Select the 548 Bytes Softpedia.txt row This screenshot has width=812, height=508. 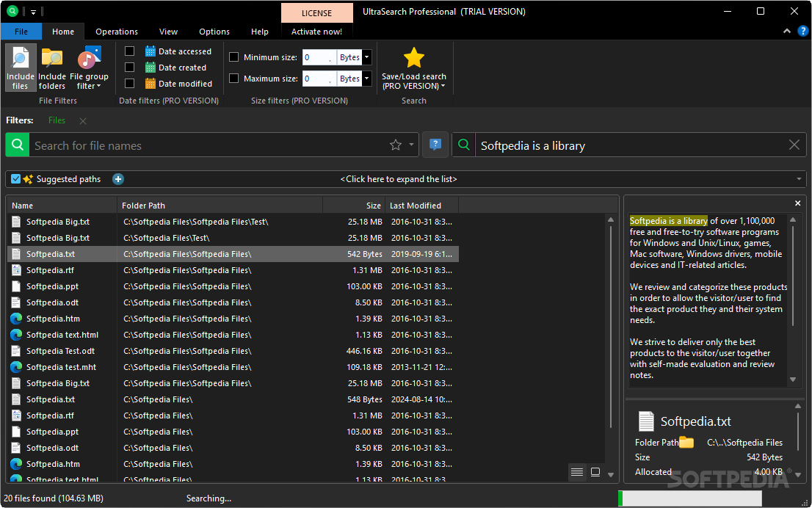click(x=233, y=399)
